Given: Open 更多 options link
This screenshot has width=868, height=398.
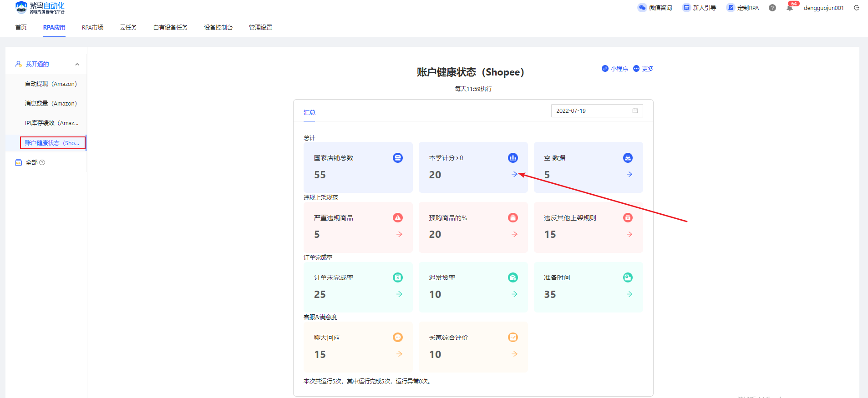Looking at the screenshot, I should coord(643,69).
